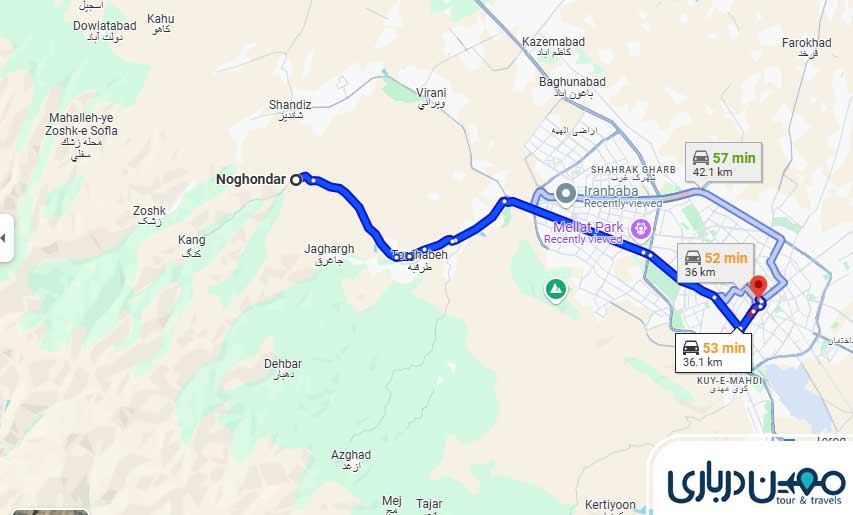
Task: Choose the 52 min 36 km route
Action: [715, 263]
